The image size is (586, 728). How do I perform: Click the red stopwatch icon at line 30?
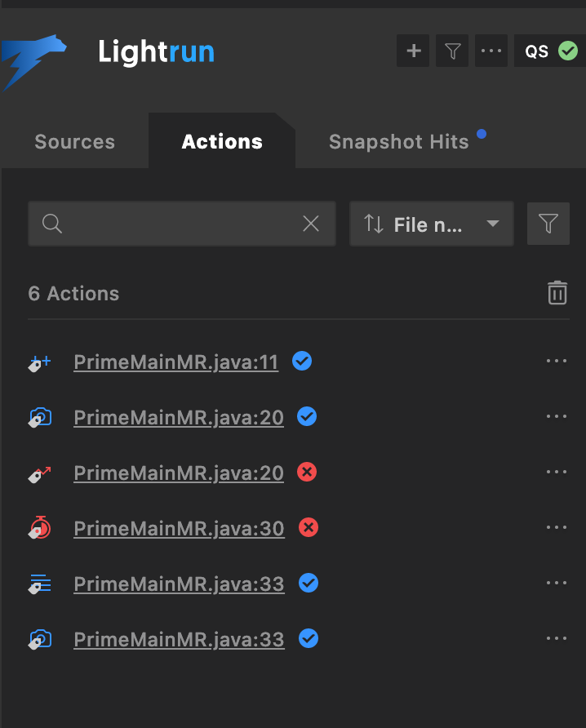[x=39, y=529]
